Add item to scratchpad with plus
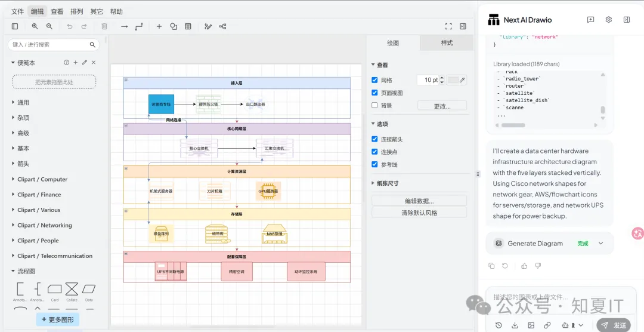 (76, 63)
